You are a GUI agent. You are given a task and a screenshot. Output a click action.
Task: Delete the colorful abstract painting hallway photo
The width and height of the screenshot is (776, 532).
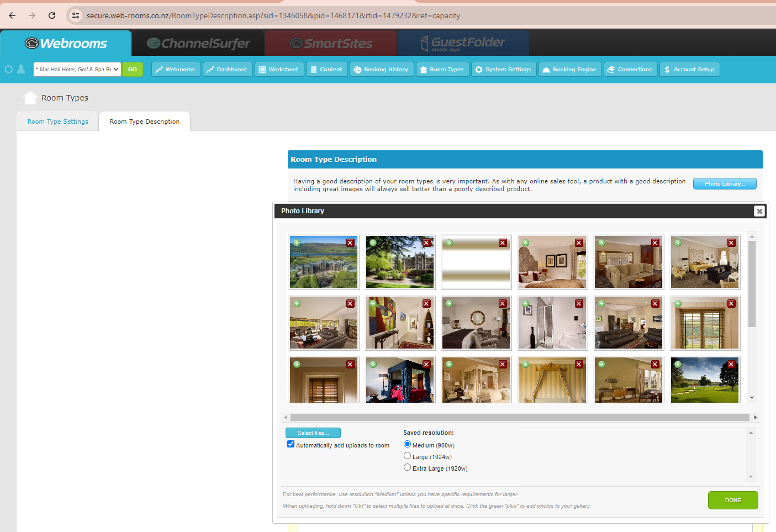tap(426, 304)
